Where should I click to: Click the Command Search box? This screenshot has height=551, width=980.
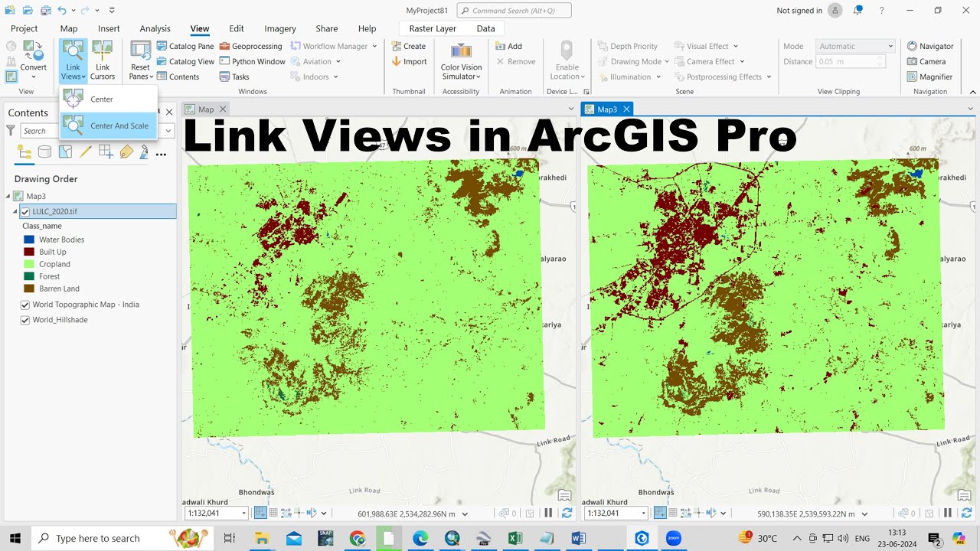(x=514, y=11)
